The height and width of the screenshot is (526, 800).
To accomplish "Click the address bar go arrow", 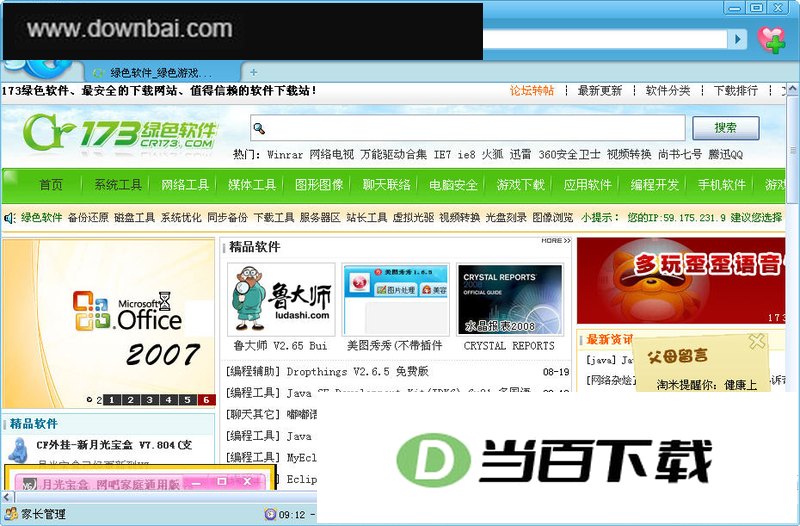I will pos(737,39).
